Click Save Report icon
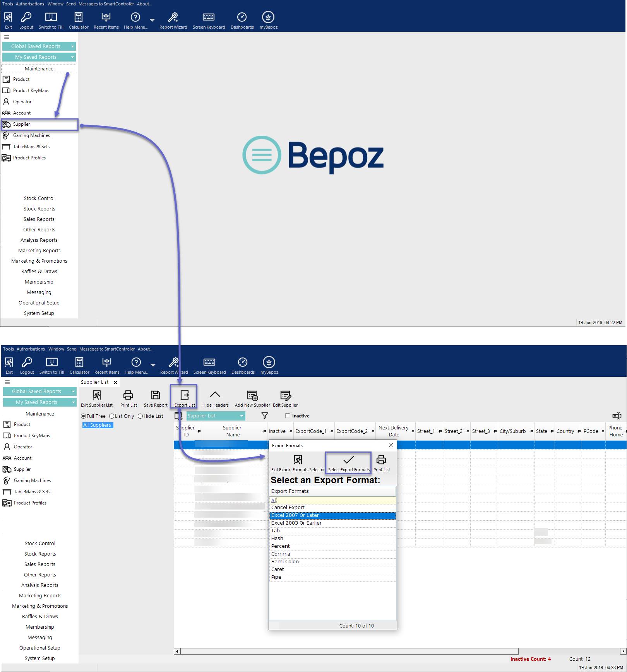This screenshot has height=672, width=627. coord(156,395)
